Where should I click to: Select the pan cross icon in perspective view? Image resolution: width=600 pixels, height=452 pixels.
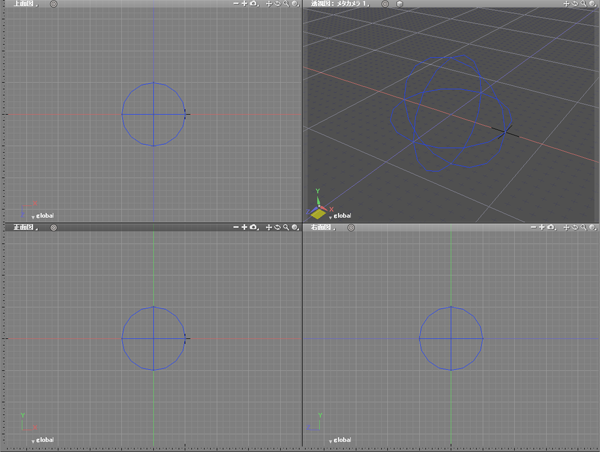pyautogui.click(x=567, y=4)
